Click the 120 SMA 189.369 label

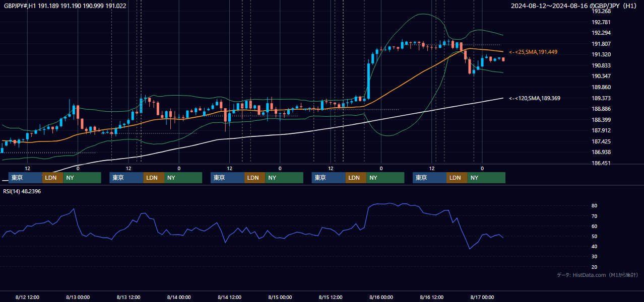534,98
